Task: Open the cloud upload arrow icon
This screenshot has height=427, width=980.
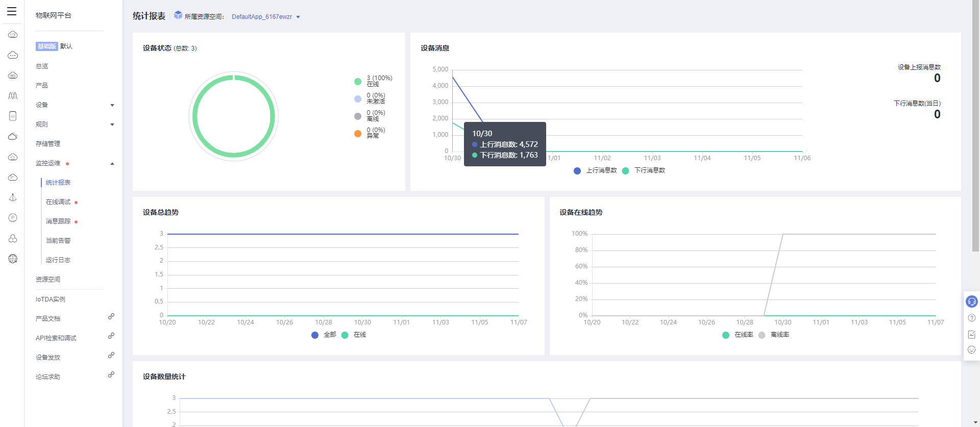Action: pos(13,157)
